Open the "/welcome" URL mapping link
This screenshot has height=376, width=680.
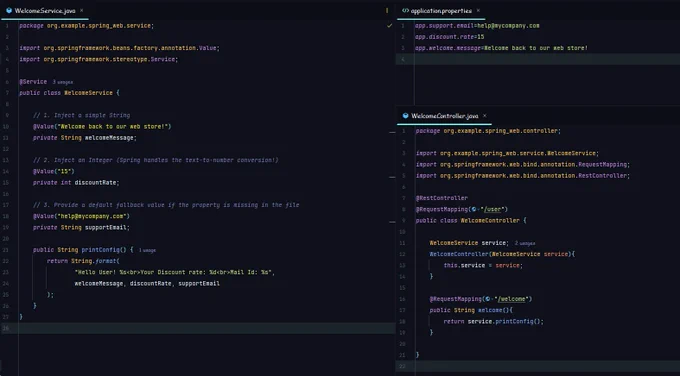[513, 299]
